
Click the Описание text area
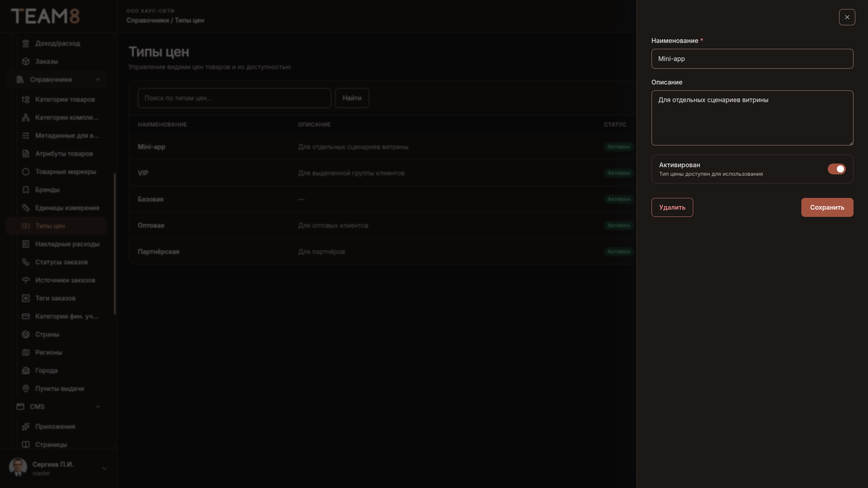(x=752, y=118)
